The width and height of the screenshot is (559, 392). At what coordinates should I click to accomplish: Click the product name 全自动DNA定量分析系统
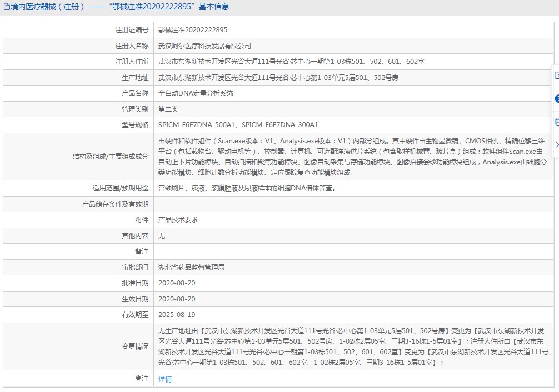click(x=196, y=93)
